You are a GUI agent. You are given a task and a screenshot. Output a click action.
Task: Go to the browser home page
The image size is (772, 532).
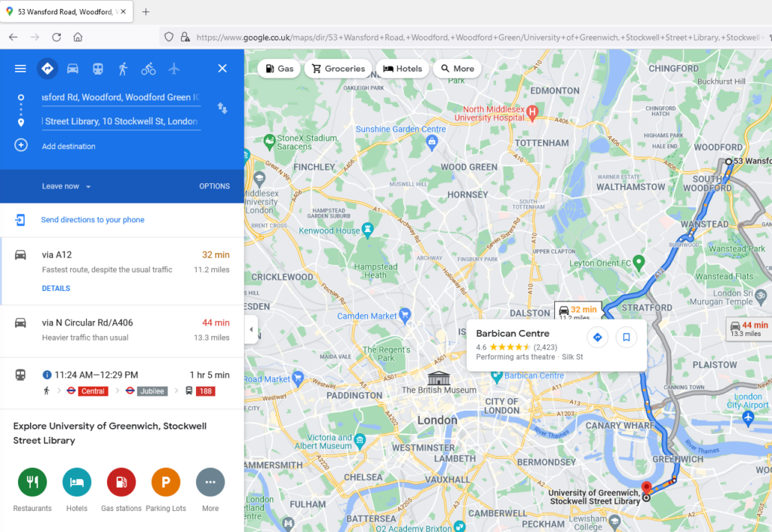[78, 37]
